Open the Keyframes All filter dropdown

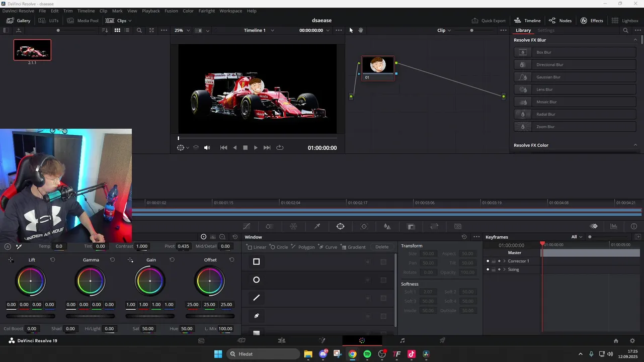click(x=577, y=237)
